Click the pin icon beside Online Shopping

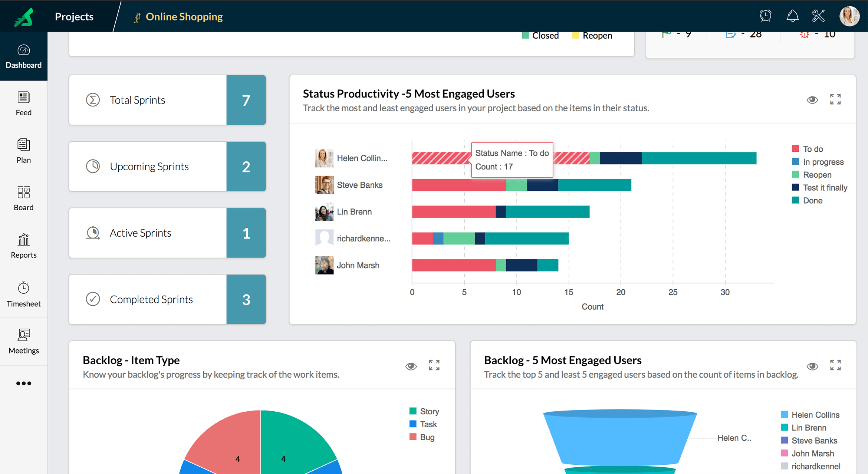tap(137, 17)
